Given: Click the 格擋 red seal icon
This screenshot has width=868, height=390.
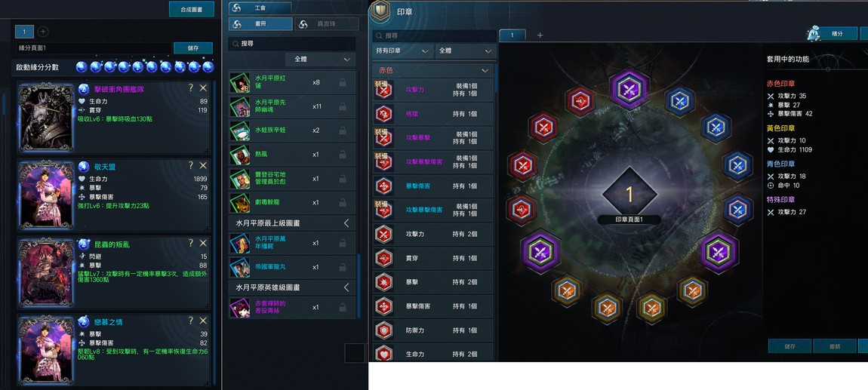Looking at the screenshot, I should [383, 114].
